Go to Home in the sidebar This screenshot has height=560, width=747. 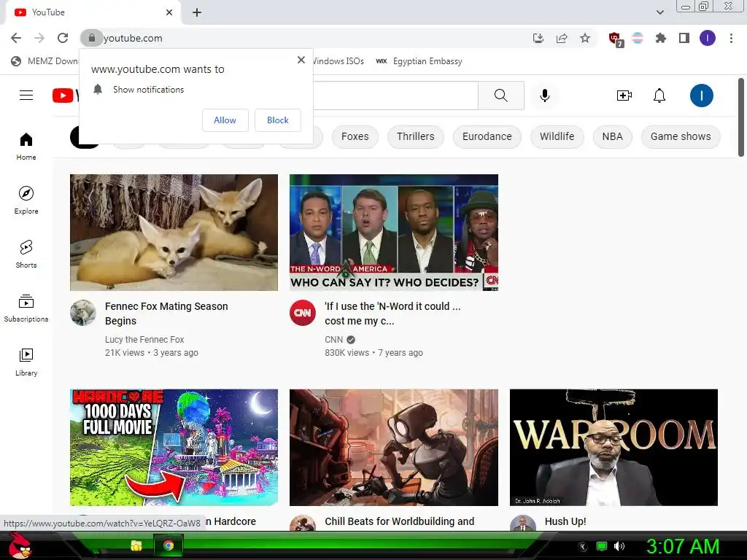pos(26,146)
